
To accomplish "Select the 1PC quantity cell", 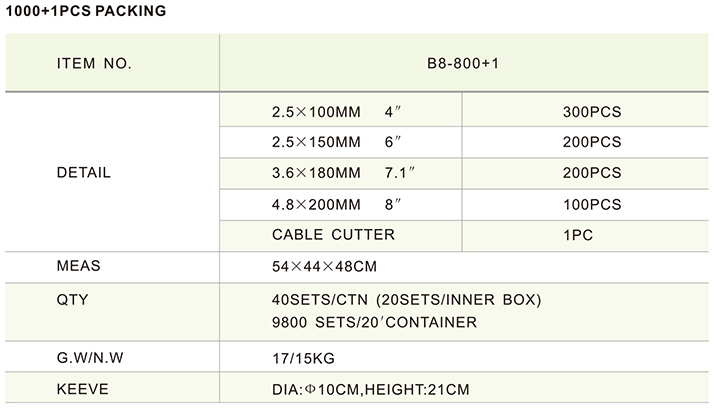I will pyautogui.click(x=592, y=235).
